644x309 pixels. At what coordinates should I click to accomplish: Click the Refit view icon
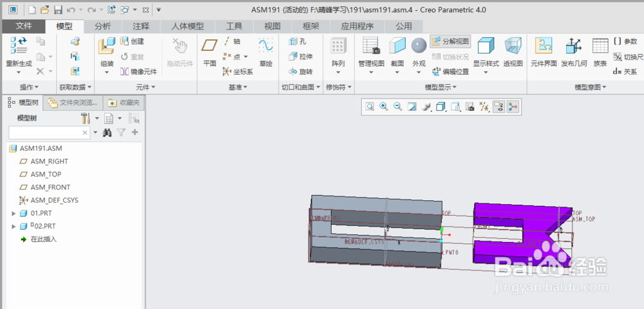(370, 107)
